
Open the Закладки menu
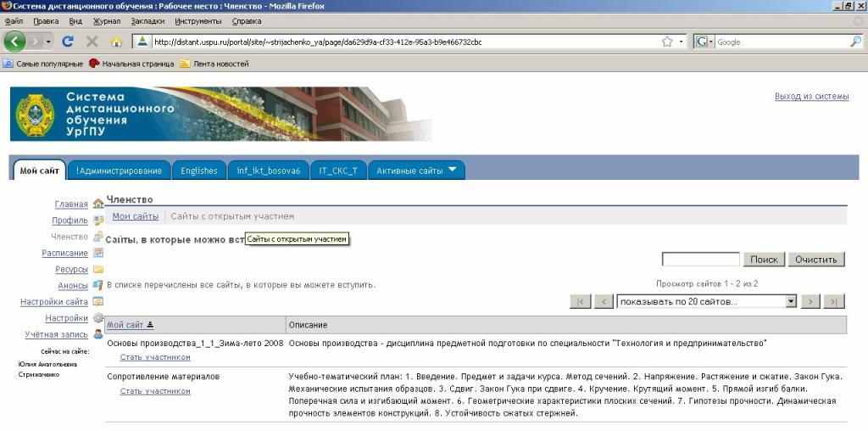[x=147, y=20]
